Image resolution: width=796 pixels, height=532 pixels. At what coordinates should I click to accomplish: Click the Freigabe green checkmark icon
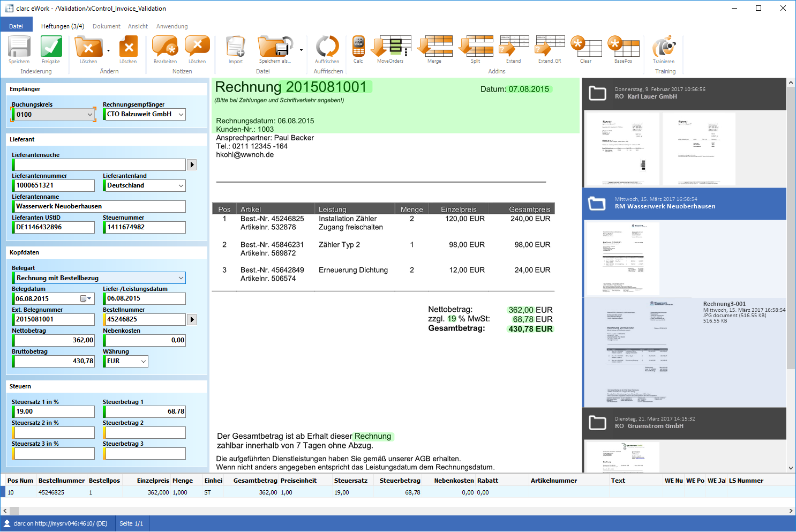[x=51, y=47]
